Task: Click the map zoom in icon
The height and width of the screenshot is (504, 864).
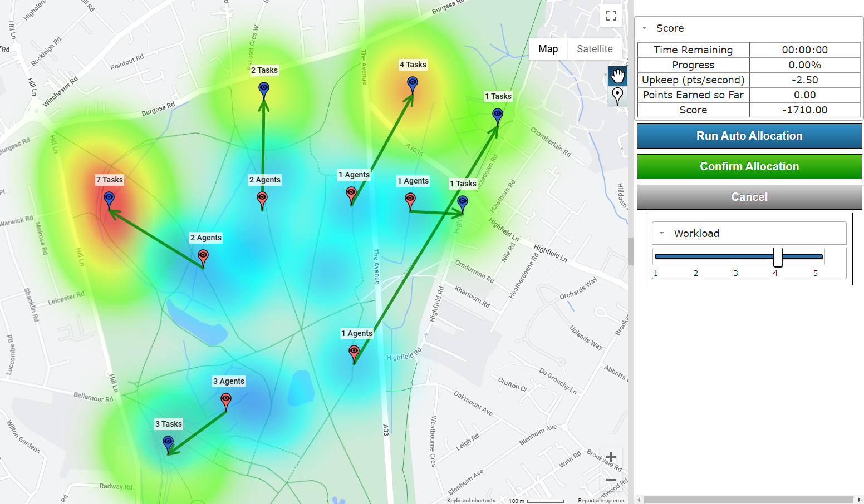Action: (611, 457)
